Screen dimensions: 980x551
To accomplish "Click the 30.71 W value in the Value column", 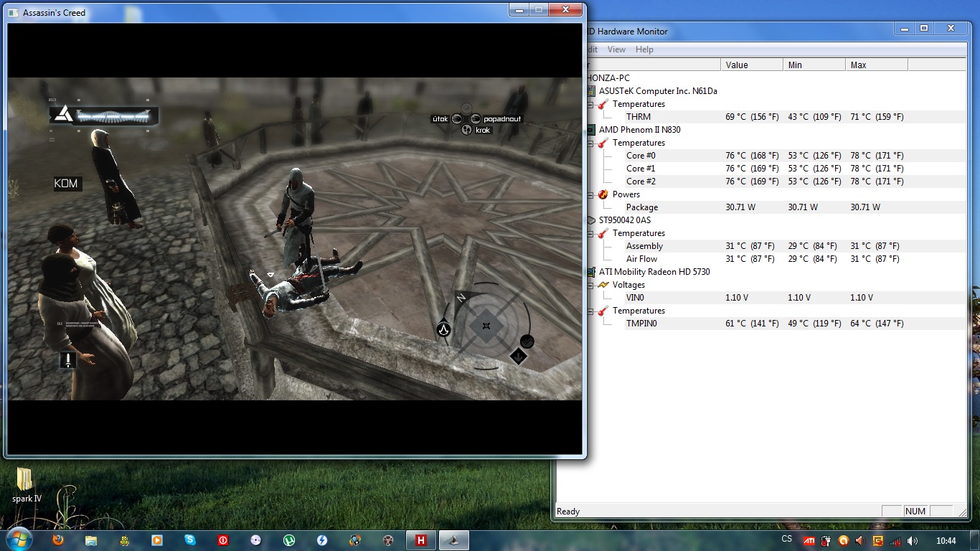I will point(740,207).
